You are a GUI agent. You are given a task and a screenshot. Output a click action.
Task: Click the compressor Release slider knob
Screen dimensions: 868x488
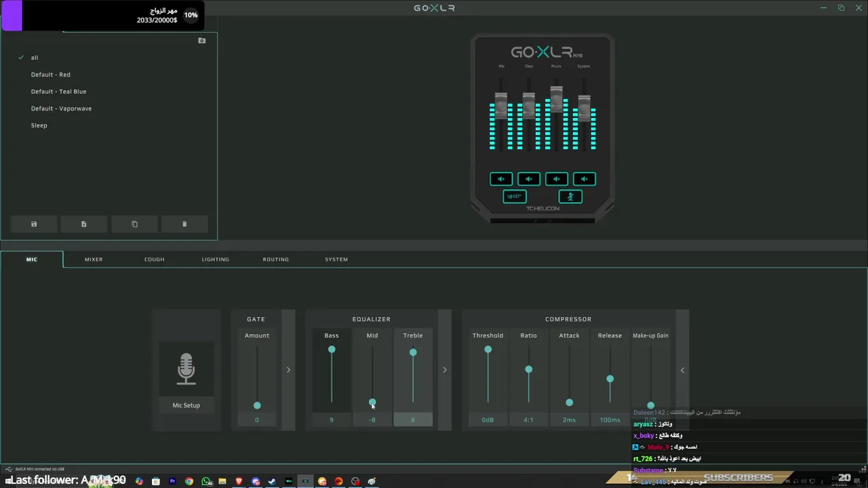pyautogui.click(x=610, y=379)
